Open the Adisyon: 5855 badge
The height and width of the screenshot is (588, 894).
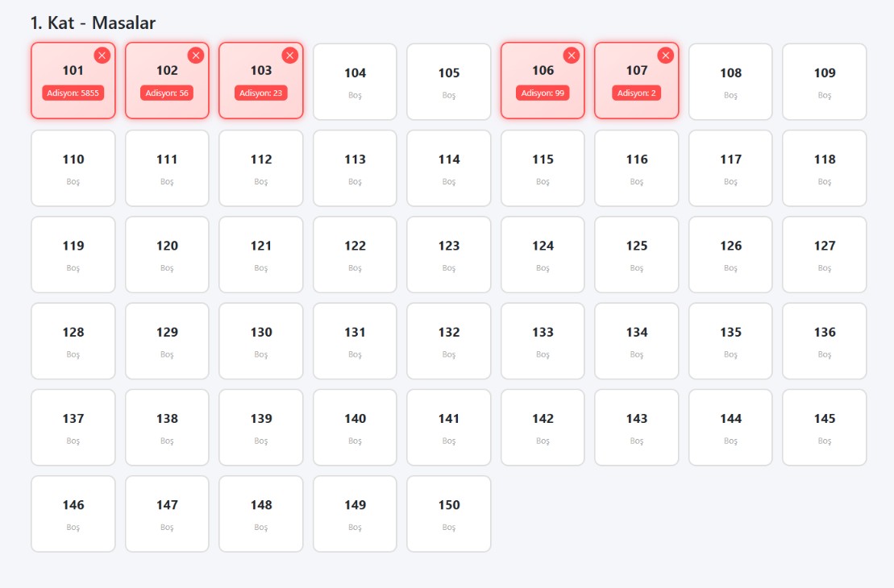(x=73, y=93)
